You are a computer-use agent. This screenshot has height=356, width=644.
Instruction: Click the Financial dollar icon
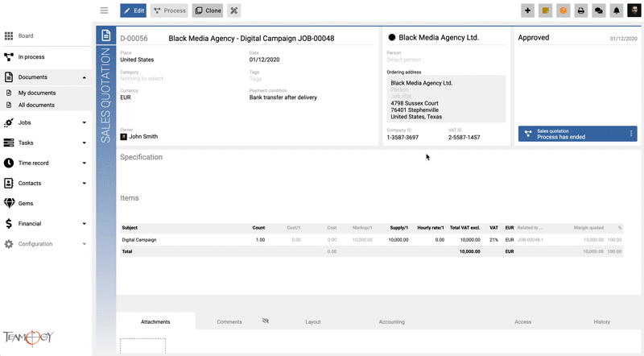pos(9,224)
